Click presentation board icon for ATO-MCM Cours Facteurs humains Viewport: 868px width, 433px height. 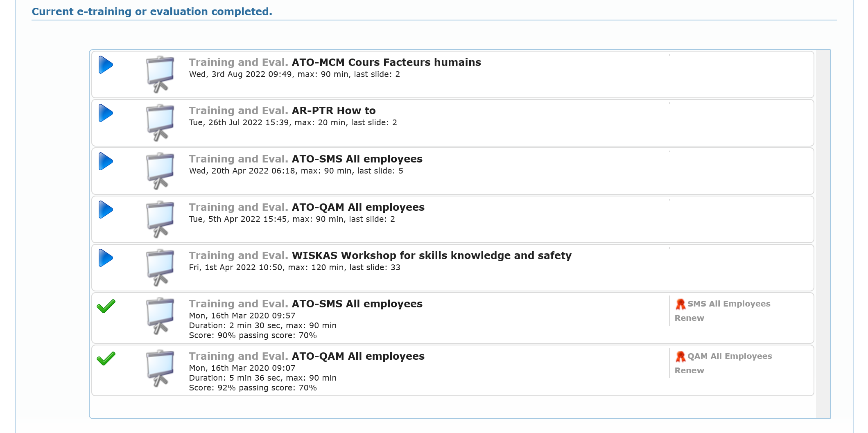point(160,74)
